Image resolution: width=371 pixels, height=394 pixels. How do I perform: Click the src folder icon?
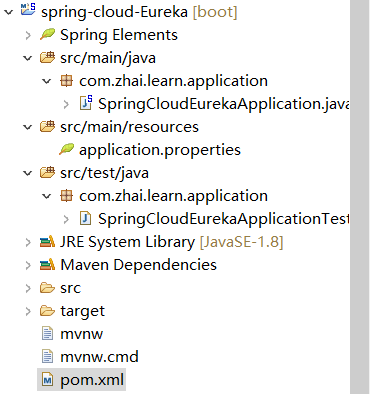coord(47,288)
